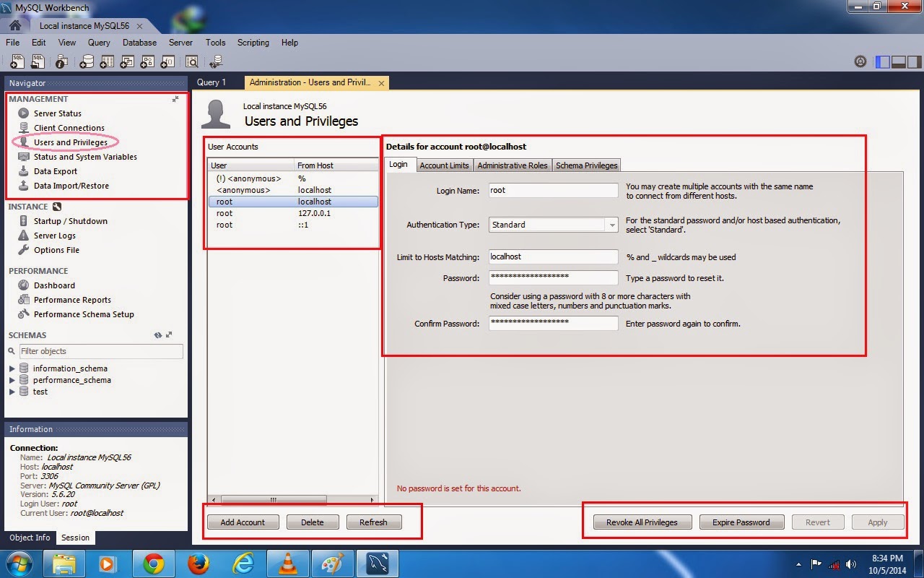
Task: Click the create new view icon
Action: 127,62
